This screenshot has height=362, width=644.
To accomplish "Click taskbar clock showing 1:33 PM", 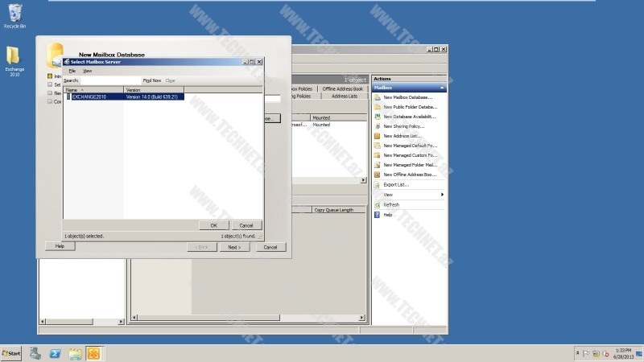I will tap(623, 353).
